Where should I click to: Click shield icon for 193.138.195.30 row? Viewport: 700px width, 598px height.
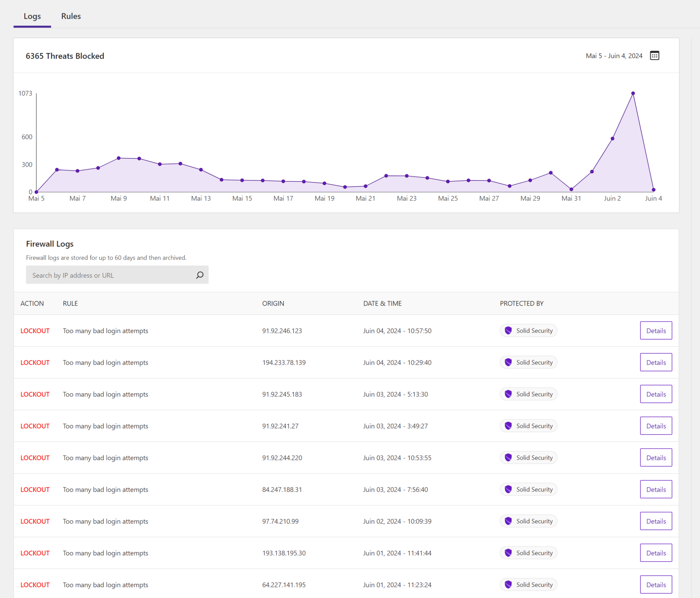click(508, 553)
